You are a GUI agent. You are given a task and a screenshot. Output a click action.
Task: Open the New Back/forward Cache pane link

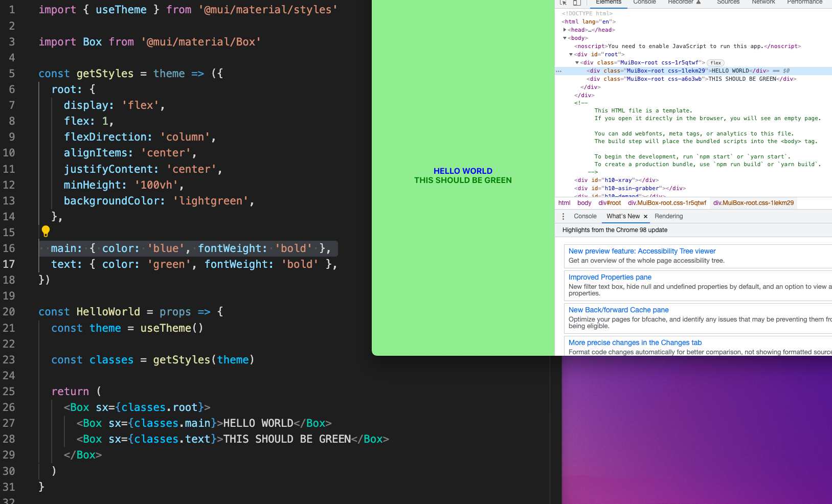618,310
